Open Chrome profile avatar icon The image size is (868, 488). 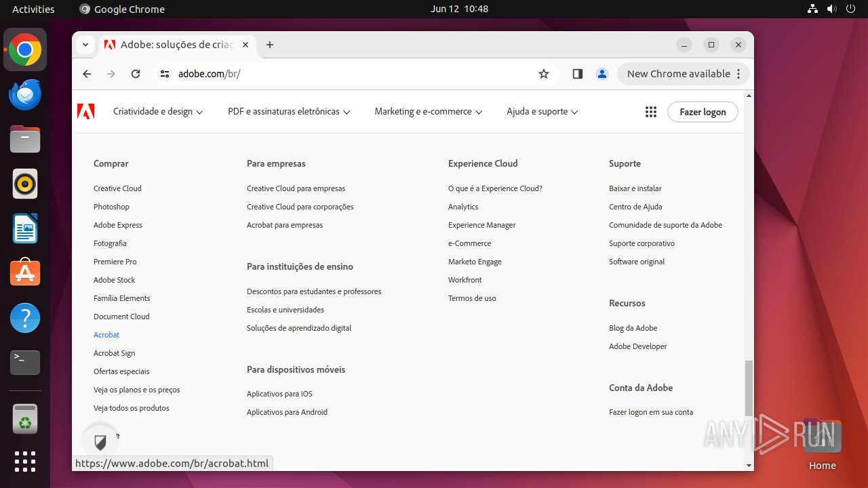tap(601, 74)
